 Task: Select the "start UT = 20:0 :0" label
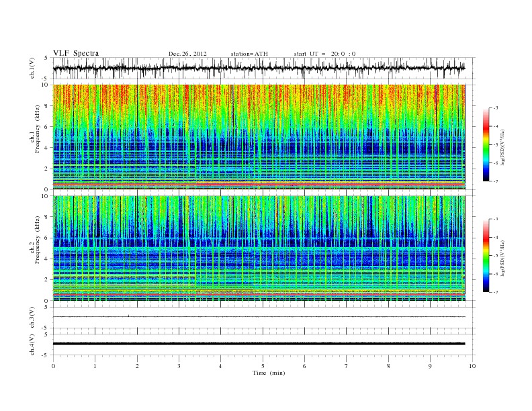point(324,54)
